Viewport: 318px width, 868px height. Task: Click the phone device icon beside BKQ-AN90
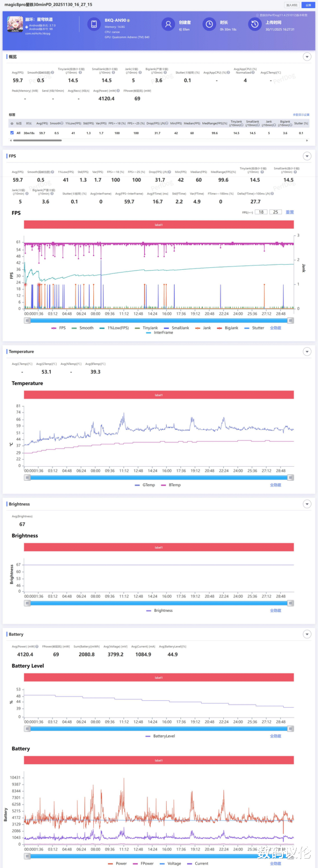click(94, 24)
